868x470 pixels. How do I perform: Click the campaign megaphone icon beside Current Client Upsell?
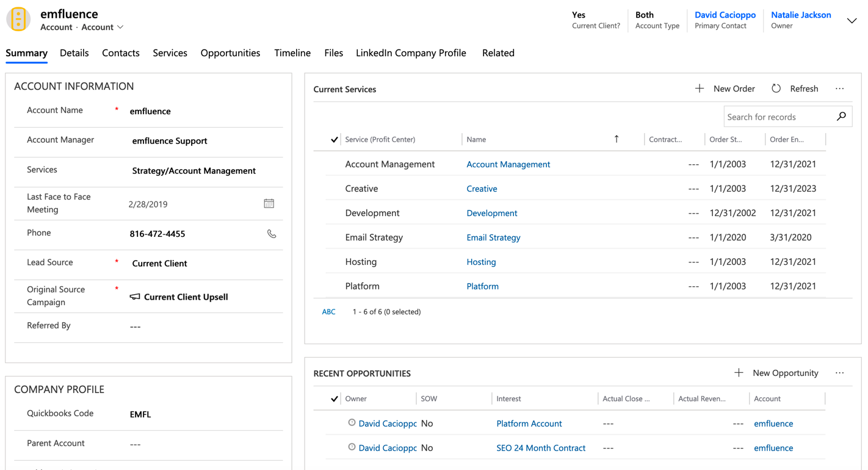[x=134, y=297]
